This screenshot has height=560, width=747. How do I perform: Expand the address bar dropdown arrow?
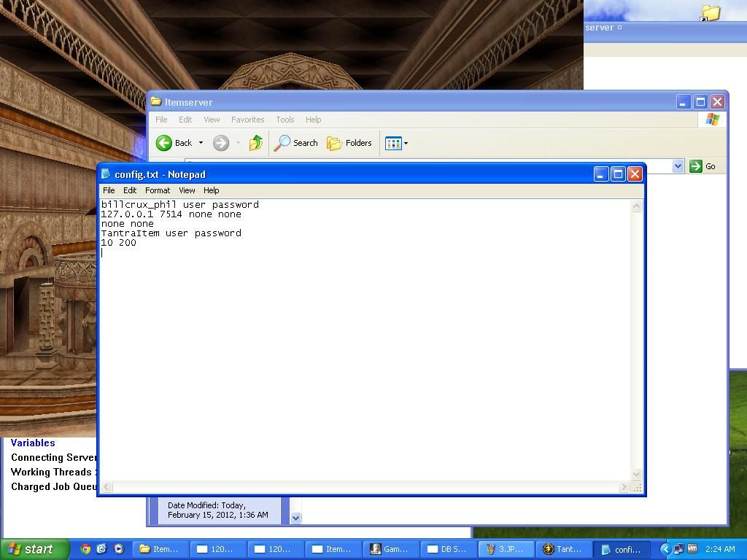(x=678, y=166)
